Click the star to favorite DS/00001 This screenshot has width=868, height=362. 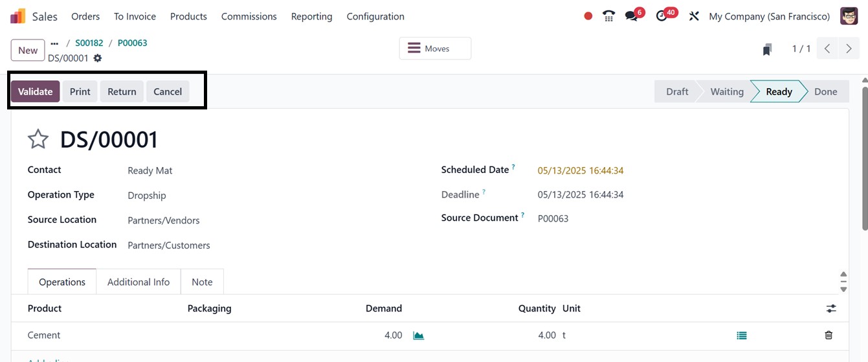click(x=38, y=139)
